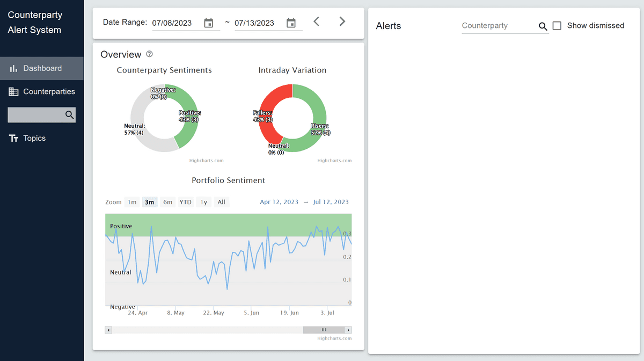Click the sidebar search magnifier icon
644x361 pixels.
(x=69, y=115)
